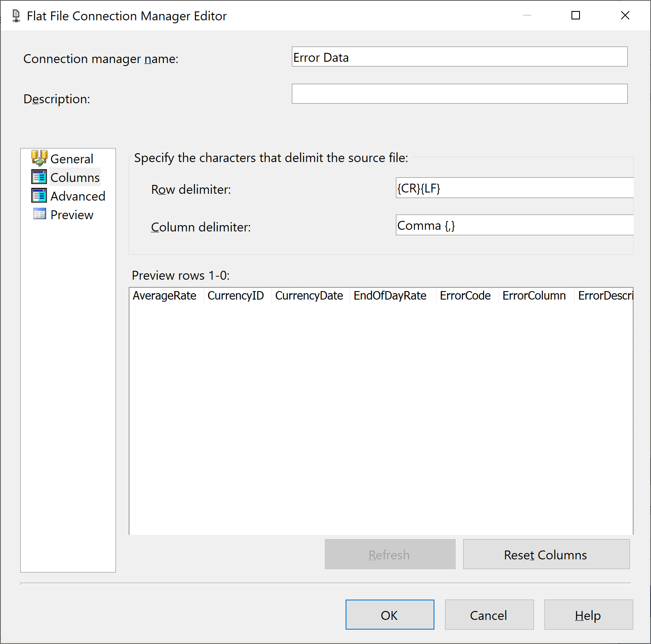Click the editor icon in the title bar
The image size is (651, 644).
click(15, 15)
